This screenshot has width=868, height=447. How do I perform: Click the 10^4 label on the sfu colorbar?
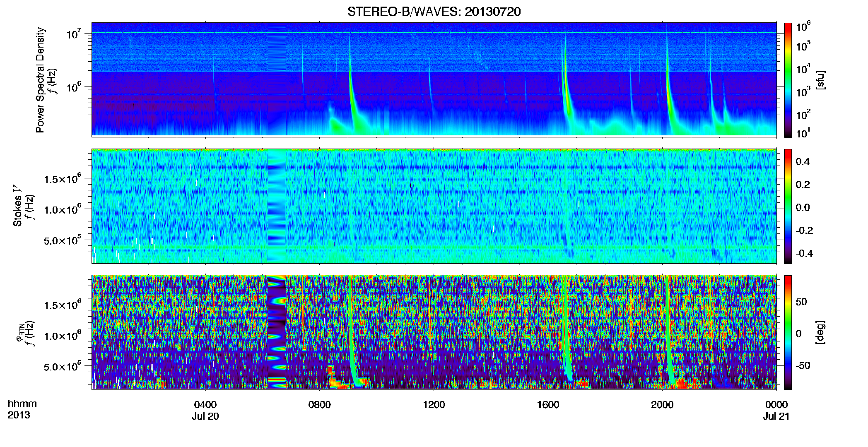tap(803, 69)
